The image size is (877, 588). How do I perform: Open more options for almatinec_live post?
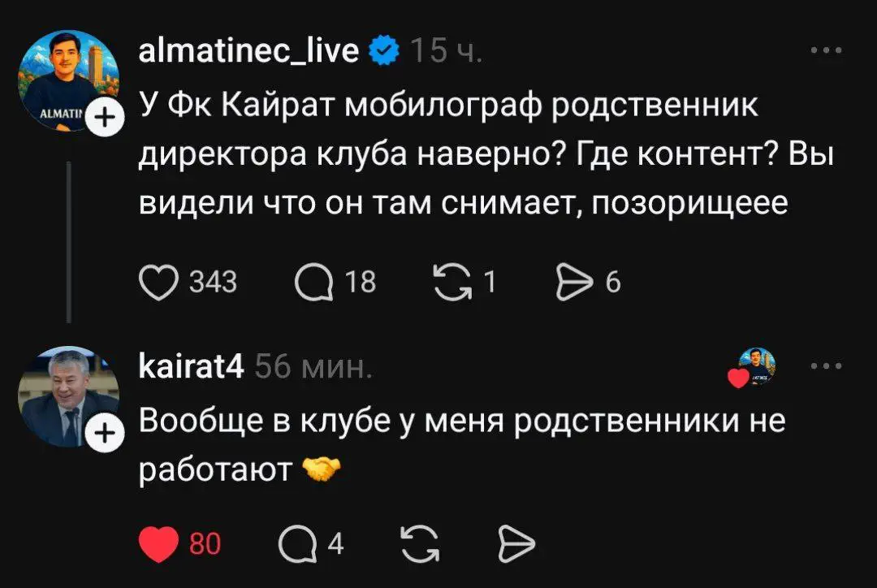(826, 50)
